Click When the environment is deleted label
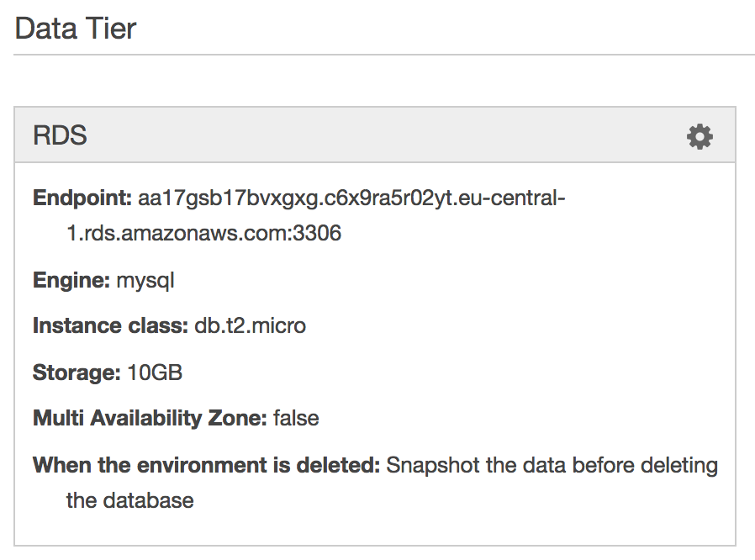The width and height of the screenshot is (755, 560). pos(207,465)
